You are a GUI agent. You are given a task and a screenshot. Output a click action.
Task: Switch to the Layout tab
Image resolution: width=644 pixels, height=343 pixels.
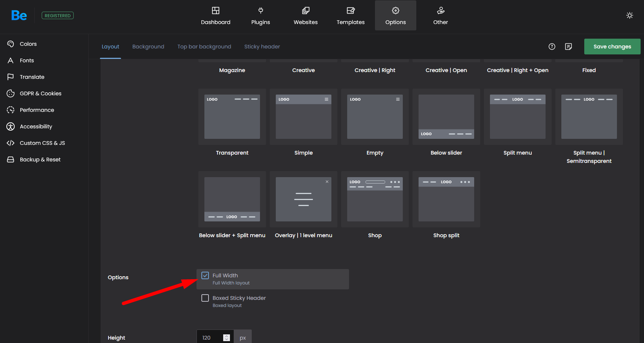[110, 47]
